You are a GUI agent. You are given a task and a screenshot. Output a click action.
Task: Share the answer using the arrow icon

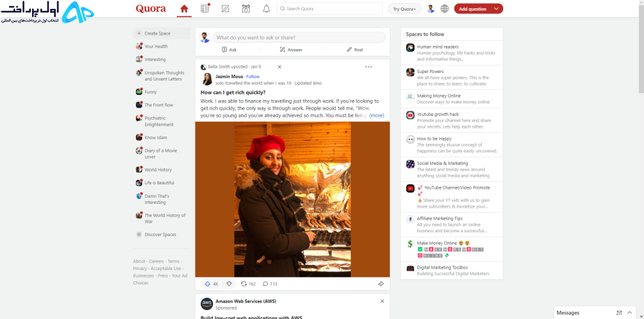pos(380,284)
